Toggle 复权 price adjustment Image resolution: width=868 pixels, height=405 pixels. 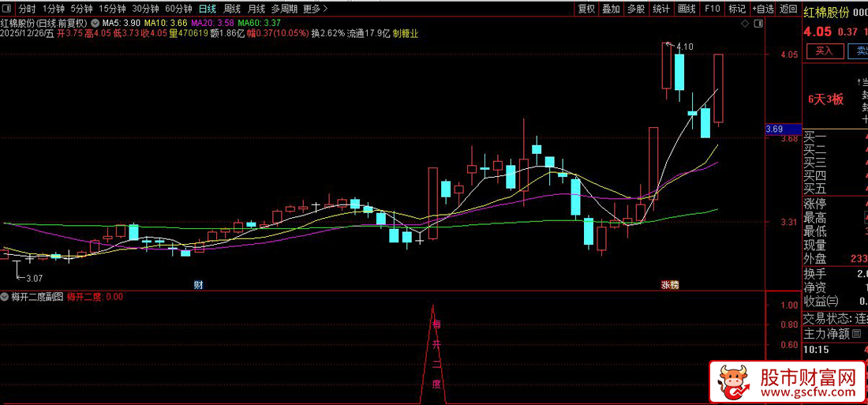(x=586, y=9)
